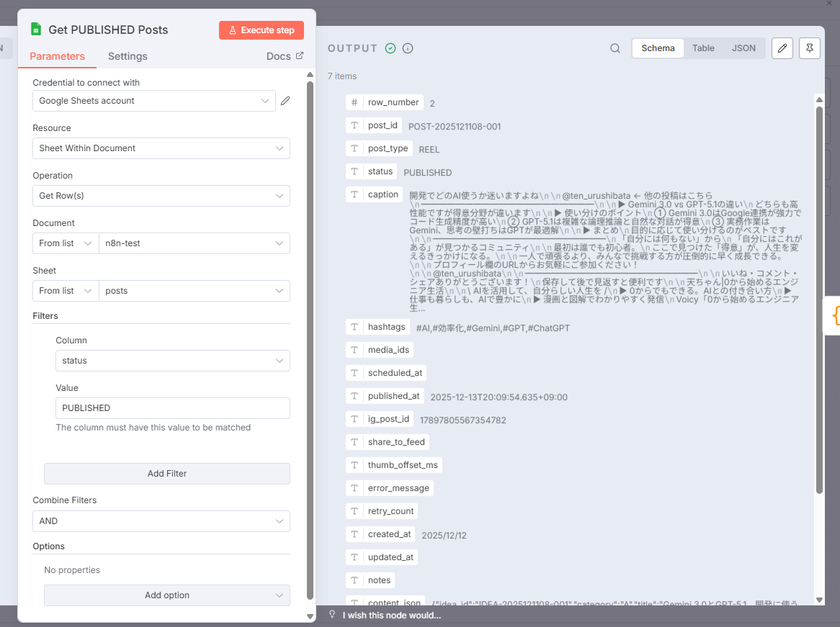Click the Execute step button
Viewport: 840px width, 627px height.
(262, 30)
